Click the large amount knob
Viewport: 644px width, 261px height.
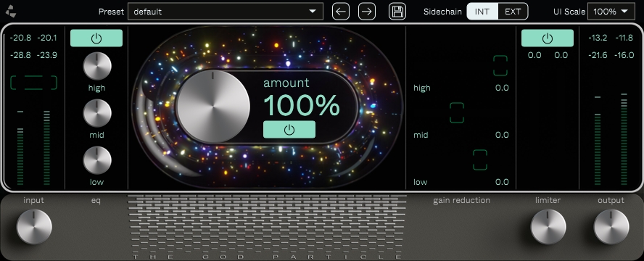click(212, 107)
